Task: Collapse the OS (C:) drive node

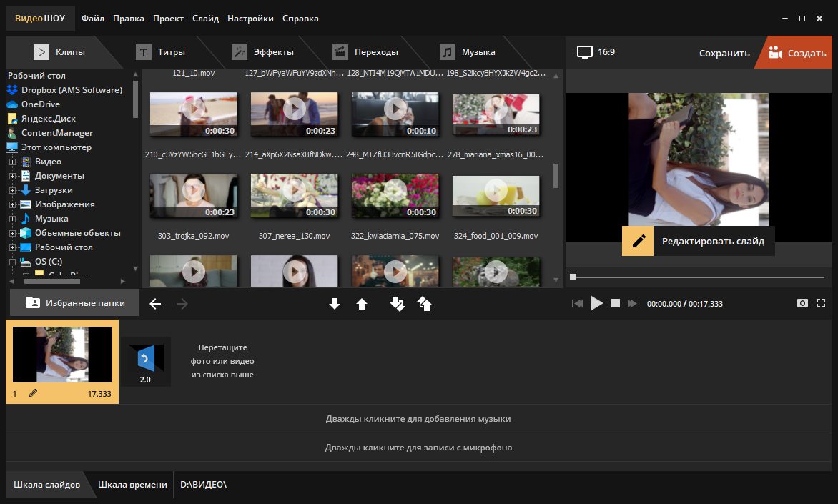Action: click(x=12, y=262)
